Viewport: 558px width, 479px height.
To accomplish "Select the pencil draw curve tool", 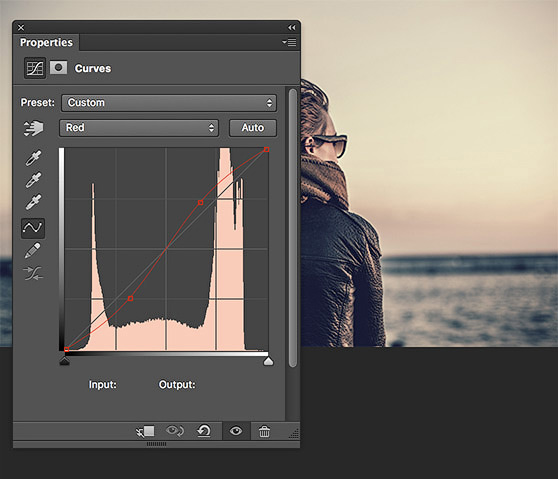I will pyautogui.click(x=33, y=251).
